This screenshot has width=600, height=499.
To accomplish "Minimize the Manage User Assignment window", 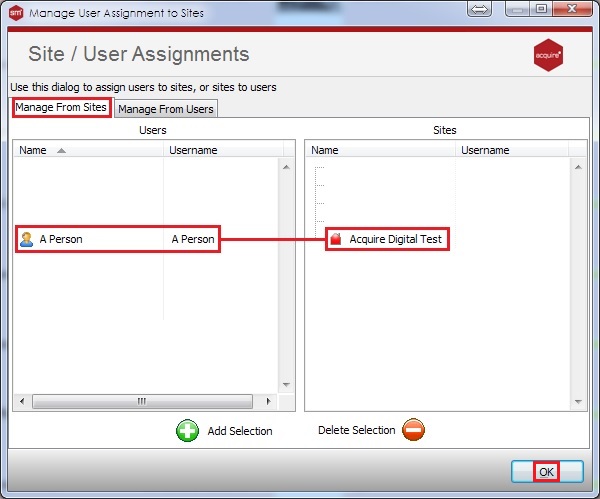I will [517, 9].
